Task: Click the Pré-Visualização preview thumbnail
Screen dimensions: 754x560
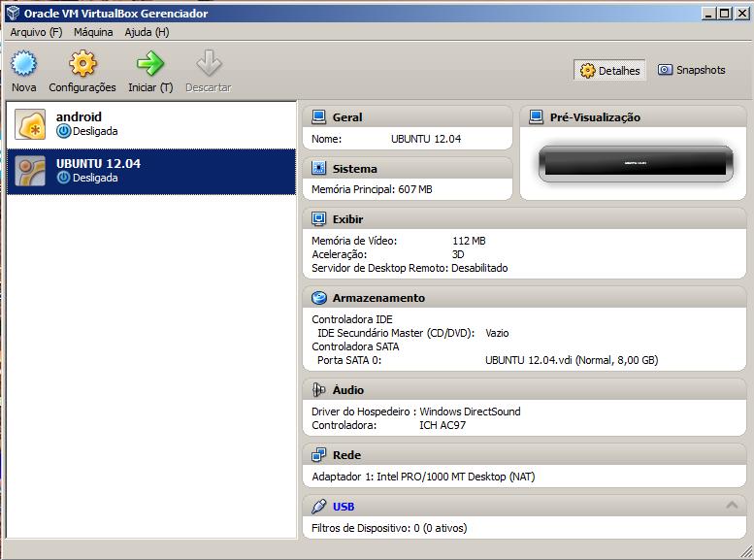Action: tap(636, 163)
